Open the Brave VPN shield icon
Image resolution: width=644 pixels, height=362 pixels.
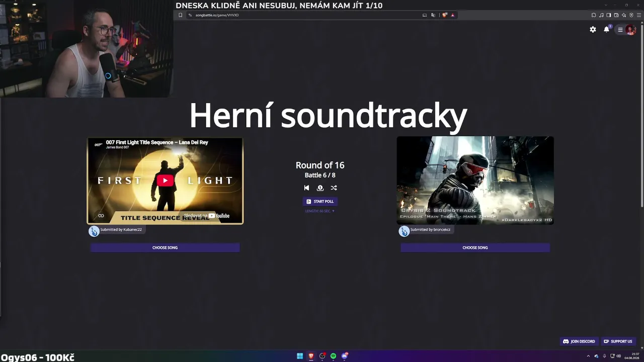631,15
